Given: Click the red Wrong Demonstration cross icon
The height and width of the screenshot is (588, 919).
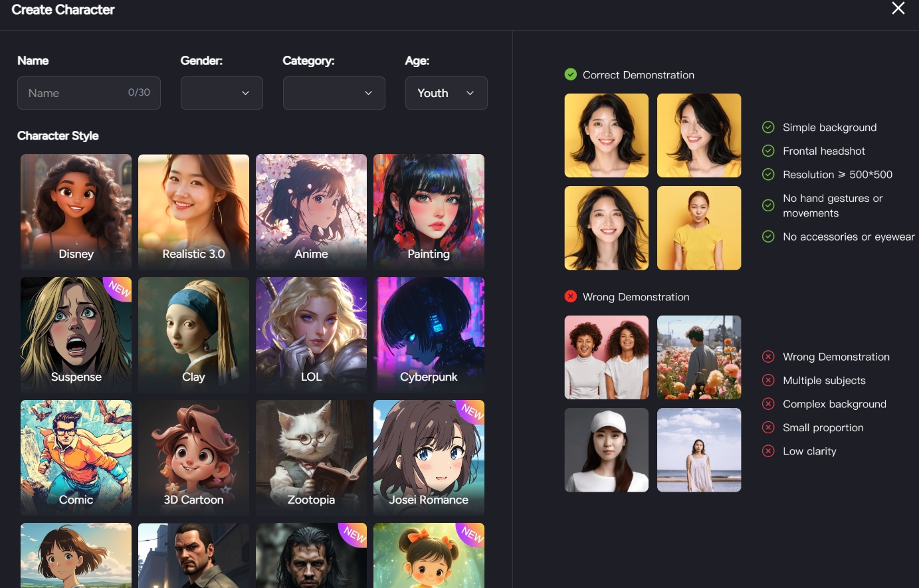Looking at the screenshot, I should pyautogui.click(x=570, y=296).
